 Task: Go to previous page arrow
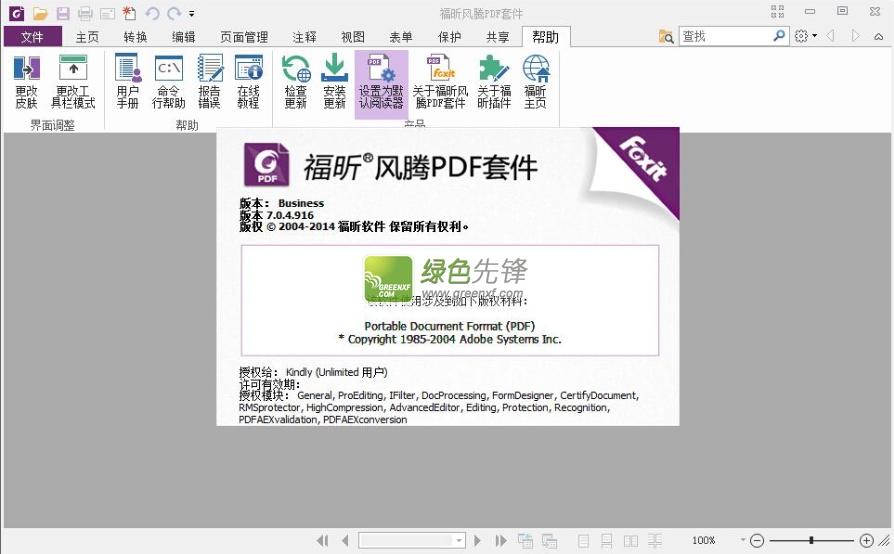coord(345,540)
